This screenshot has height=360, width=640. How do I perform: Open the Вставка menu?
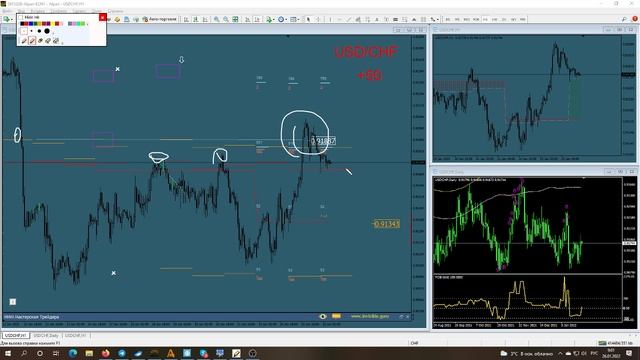pyautogui.click(x=38, y=11)
